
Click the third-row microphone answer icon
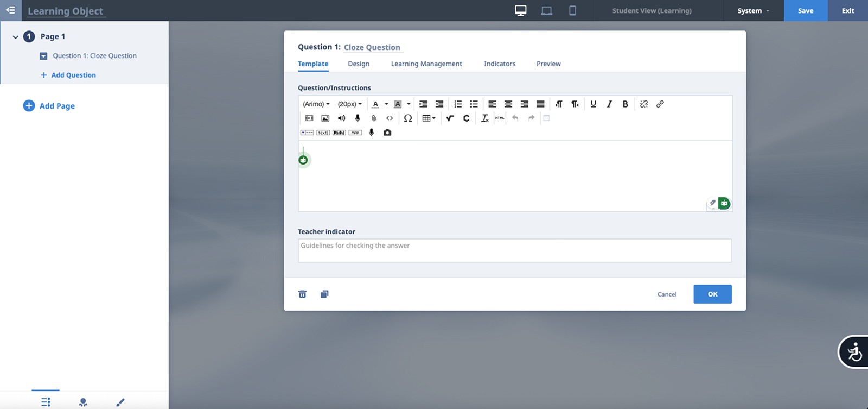pyautogui.click(x=372, y=133)
